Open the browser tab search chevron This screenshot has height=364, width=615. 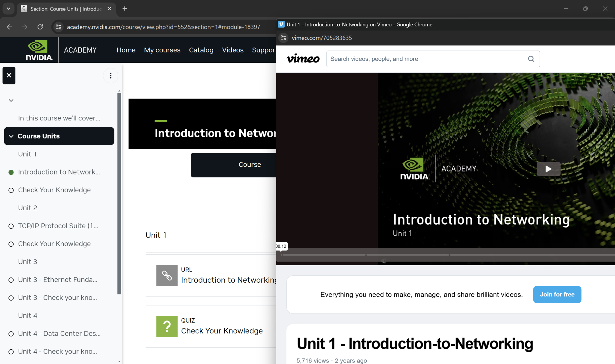(x=8, y=9)
